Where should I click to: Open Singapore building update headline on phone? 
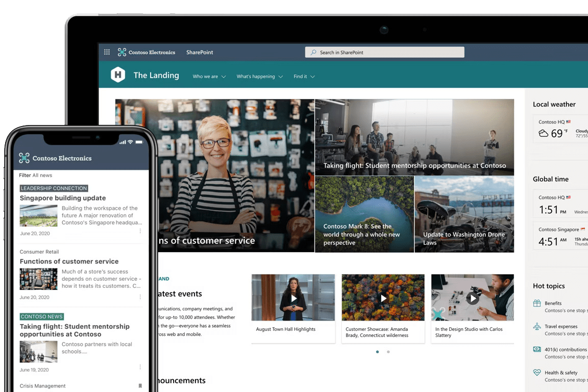63,198
